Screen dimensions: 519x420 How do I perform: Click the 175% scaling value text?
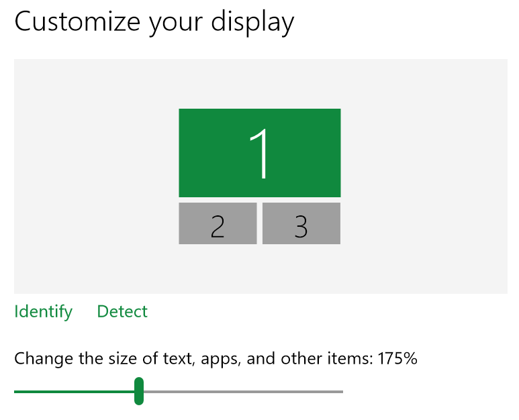[x=397, y=358]
